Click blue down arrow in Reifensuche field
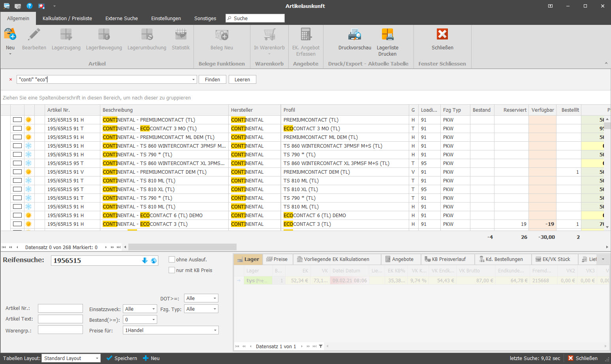This screenshot has width=611, height=364. coord(145,261)
